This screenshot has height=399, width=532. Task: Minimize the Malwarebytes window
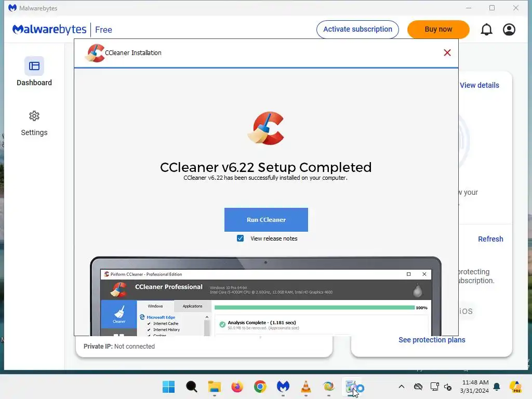[469, 8]
